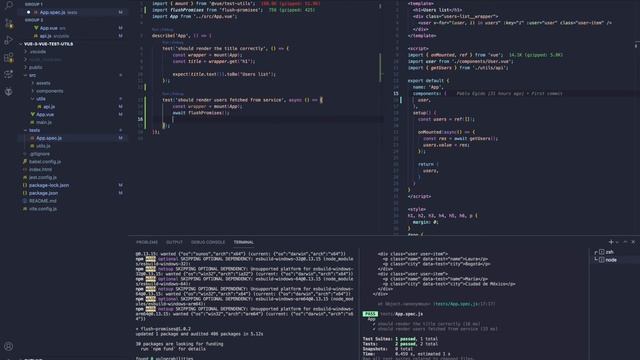Click the 'export default {' line in App.vue editor

(x=428, y=80)
